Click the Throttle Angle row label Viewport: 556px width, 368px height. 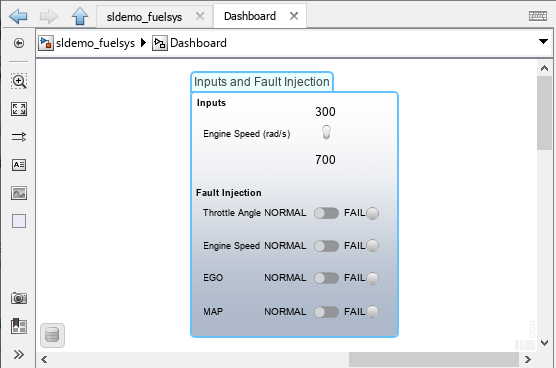232,213
